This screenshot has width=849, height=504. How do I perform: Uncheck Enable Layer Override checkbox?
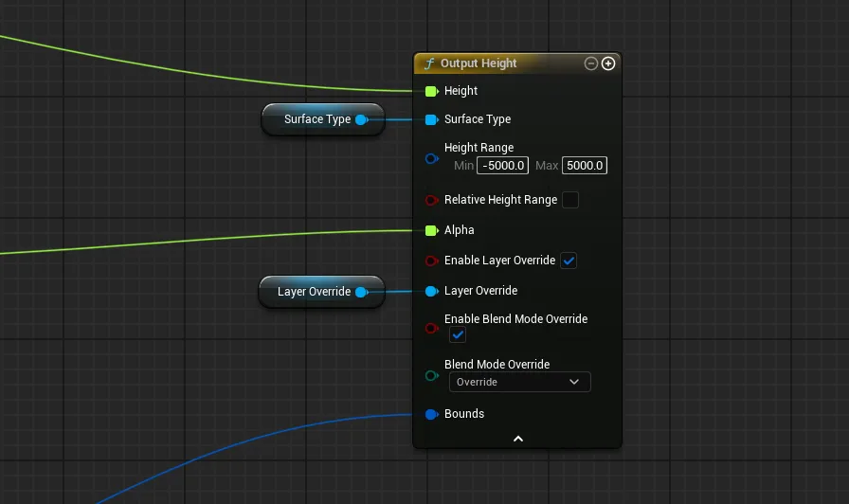[569, 261]
